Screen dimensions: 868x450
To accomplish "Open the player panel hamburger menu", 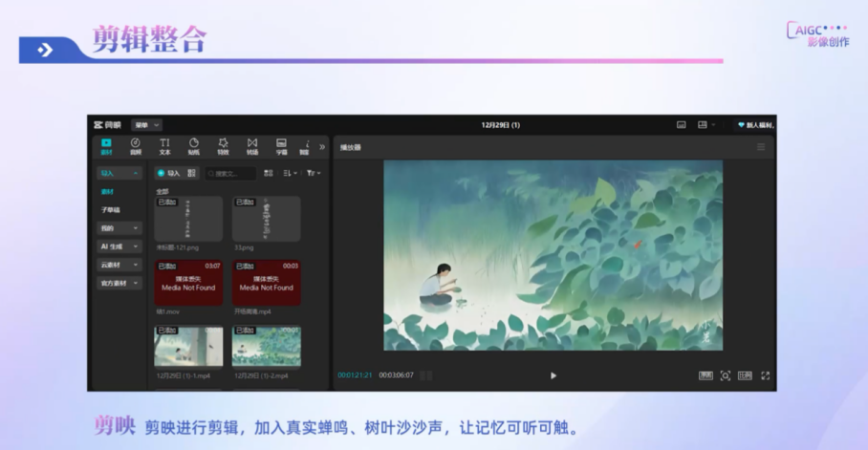I will point(761,147).
